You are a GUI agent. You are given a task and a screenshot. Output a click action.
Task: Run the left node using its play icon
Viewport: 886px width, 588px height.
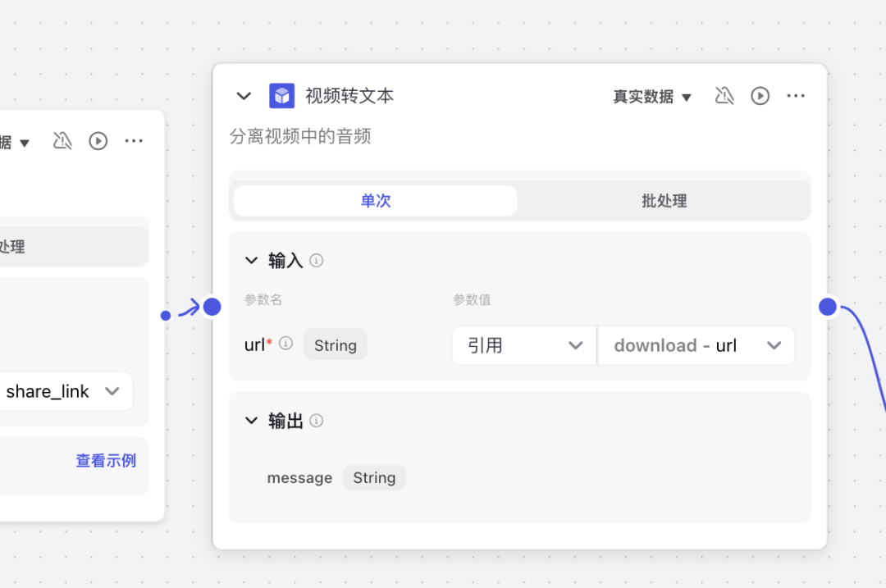click(98, 140)
